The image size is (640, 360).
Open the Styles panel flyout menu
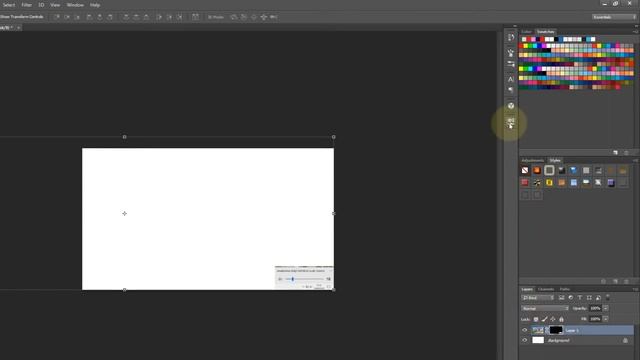coord(636,160)
